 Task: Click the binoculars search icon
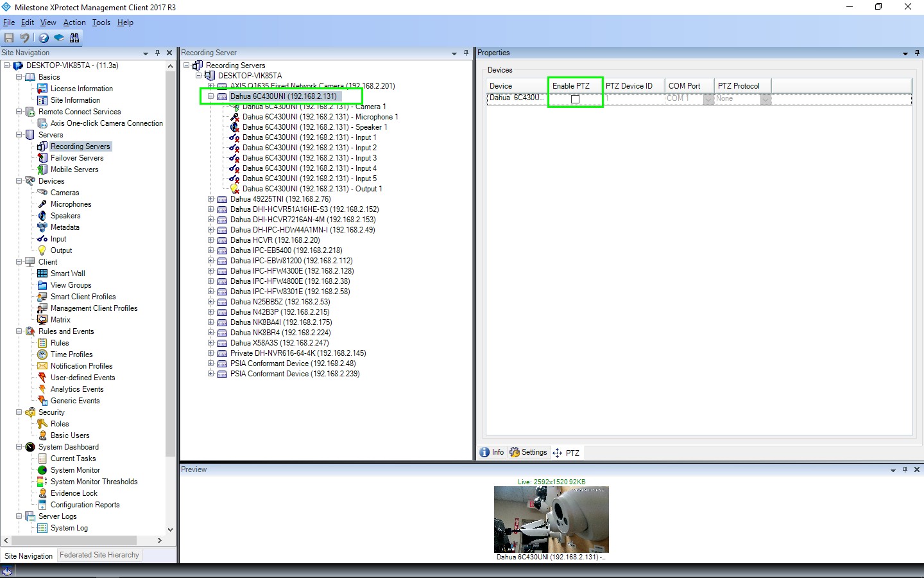pyautogui.click(x=74, y=38)
